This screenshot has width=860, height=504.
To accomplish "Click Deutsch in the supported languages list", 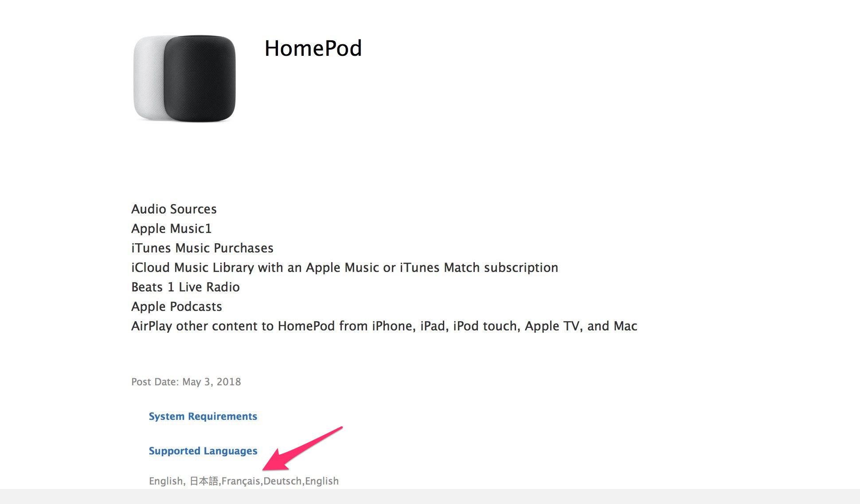I will 282,481.
